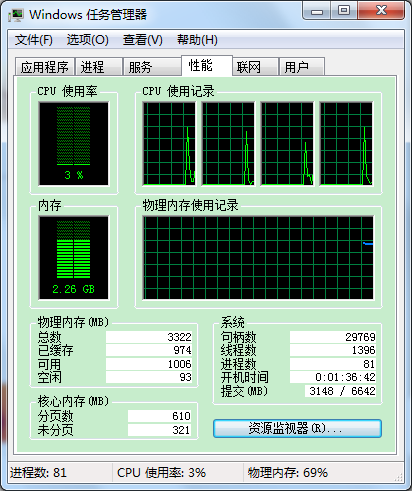Click the 线程数 value 1396
The width and height of the screenshot is (412, 491).
coord(333,350)
